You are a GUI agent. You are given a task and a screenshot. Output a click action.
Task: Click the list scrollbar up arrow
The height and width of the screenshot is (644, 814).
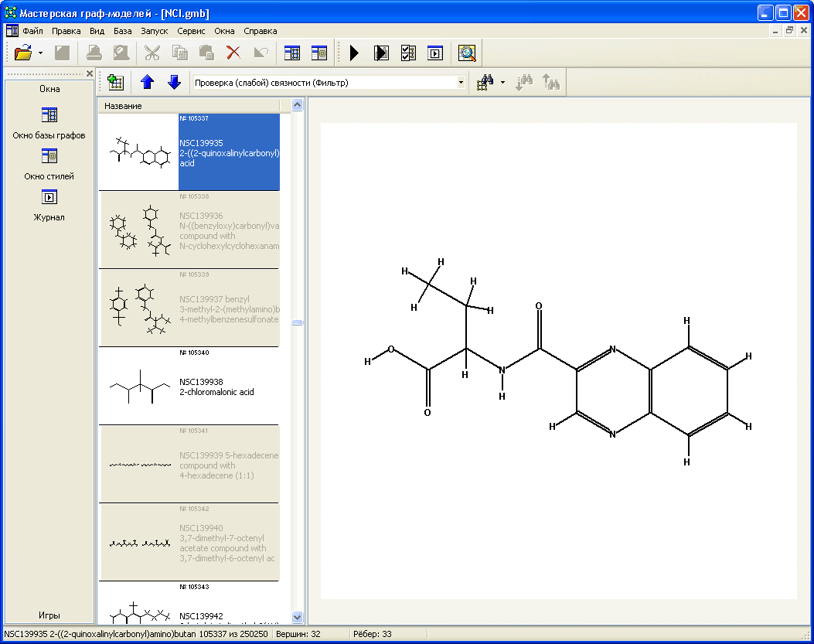pyautogui.click(x=297, y=105)
